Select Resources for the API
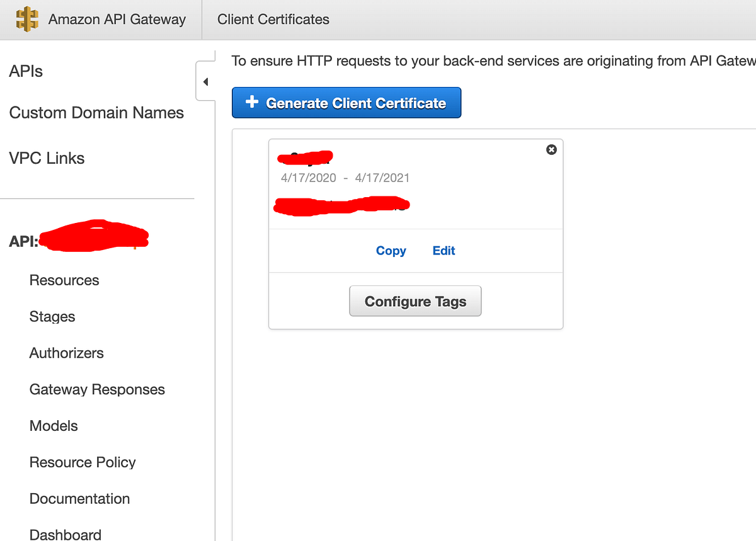The width and height of the screenshot is (756, 541). [64, 280]
